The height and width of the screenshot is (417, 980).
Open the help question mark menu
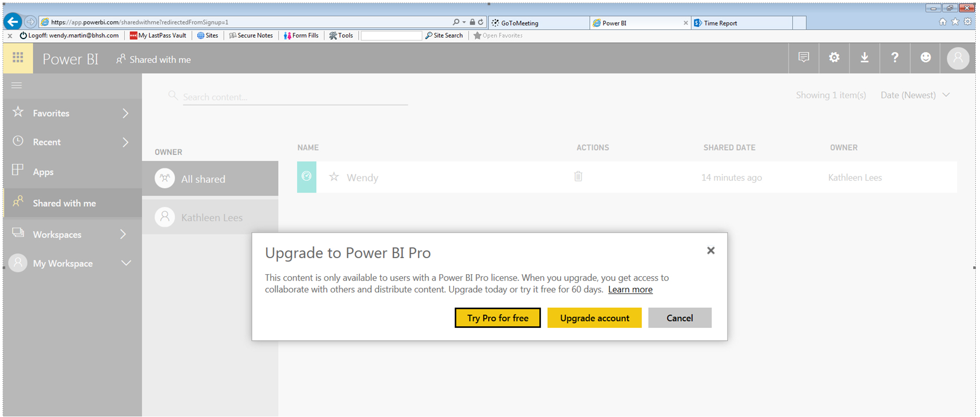pos(895,58)
